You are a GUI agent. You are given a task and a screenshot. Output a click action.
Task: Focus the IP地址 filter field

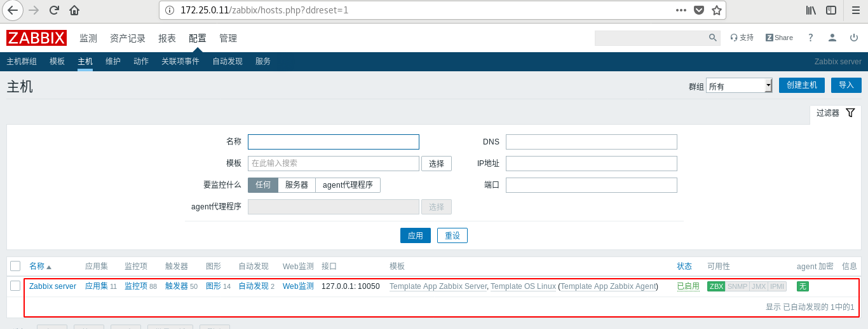point(592,164)
